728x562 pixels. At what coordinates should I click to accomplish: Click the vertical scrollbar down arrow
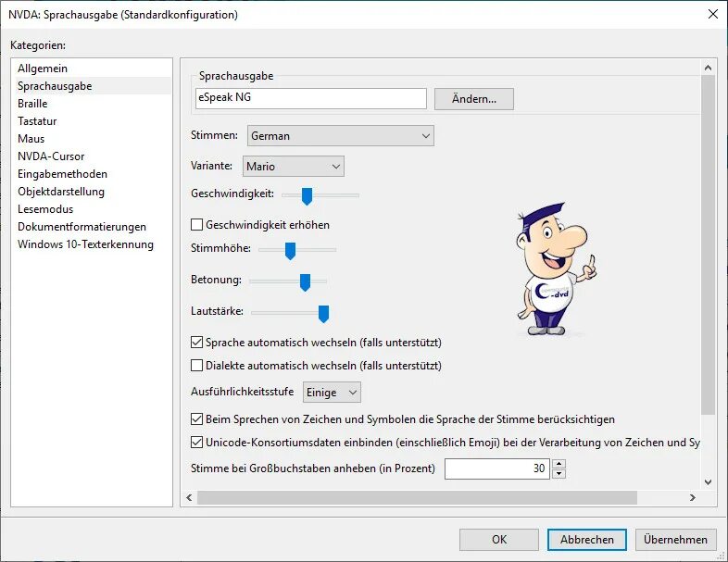(x=708, y=482)
